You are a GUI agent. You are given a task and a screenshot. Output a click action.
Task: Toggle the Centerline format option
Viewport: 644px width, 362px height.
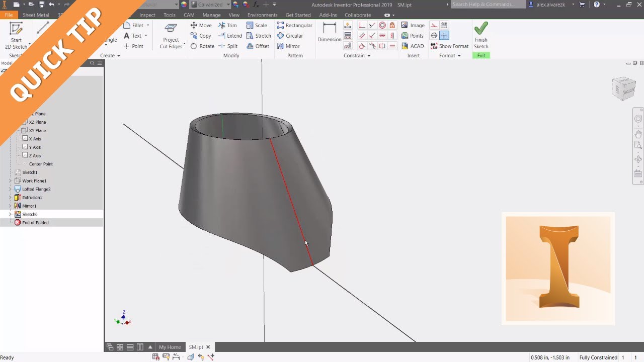[x=434, y=36]
